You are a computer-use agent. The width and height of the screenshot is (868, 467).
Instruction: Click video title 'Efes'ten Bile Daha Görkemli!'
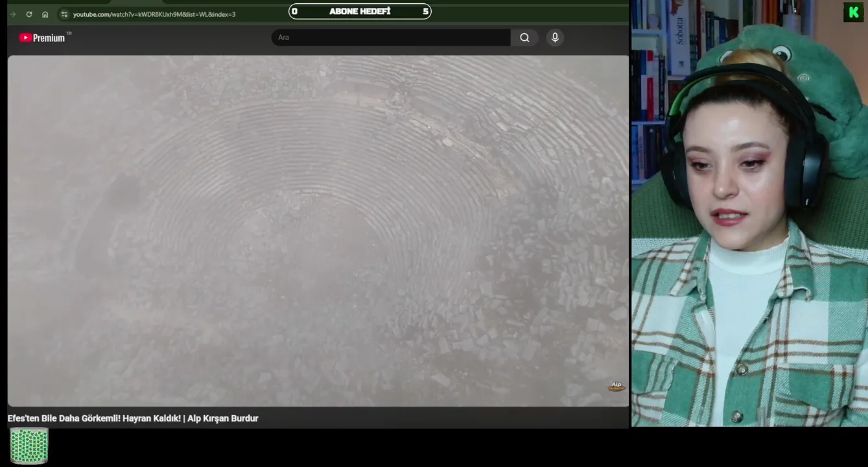click(x=133, y=418)
